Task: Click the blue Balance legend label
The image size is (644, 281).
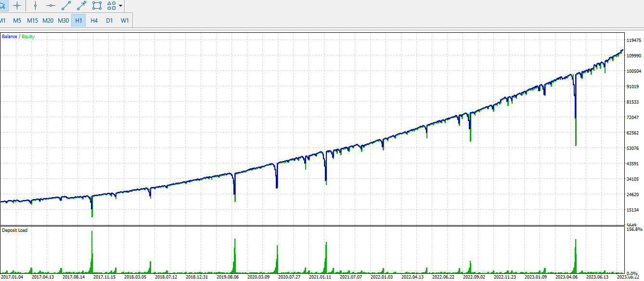Action: pos(10,37)
